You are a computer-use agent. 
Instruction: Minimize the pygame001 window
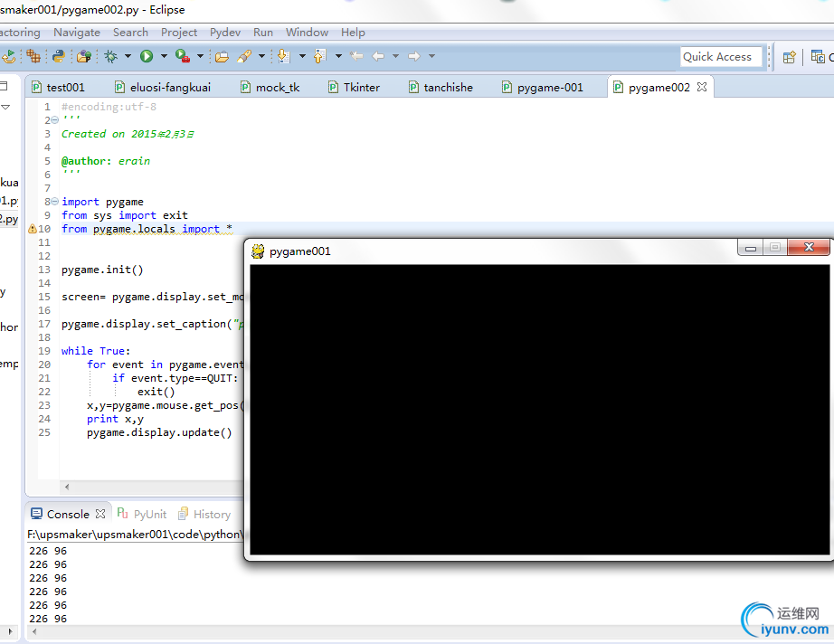(751, 247)
